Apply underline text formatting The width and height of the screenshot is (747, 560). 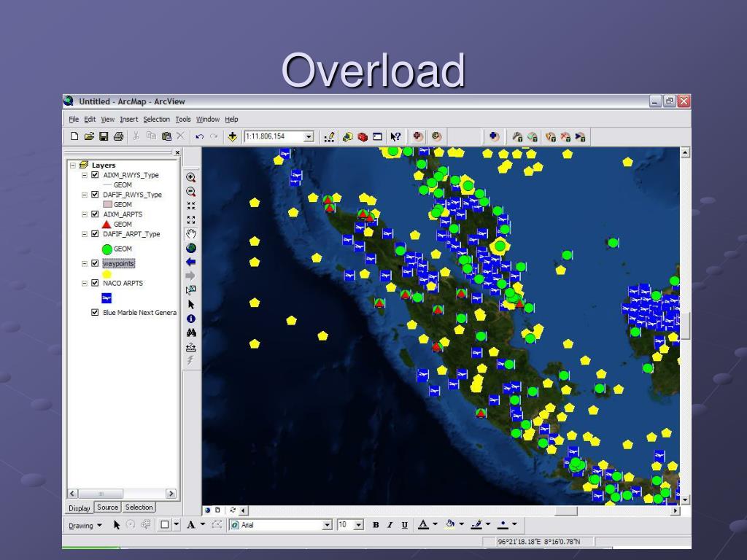pos(404,525)
